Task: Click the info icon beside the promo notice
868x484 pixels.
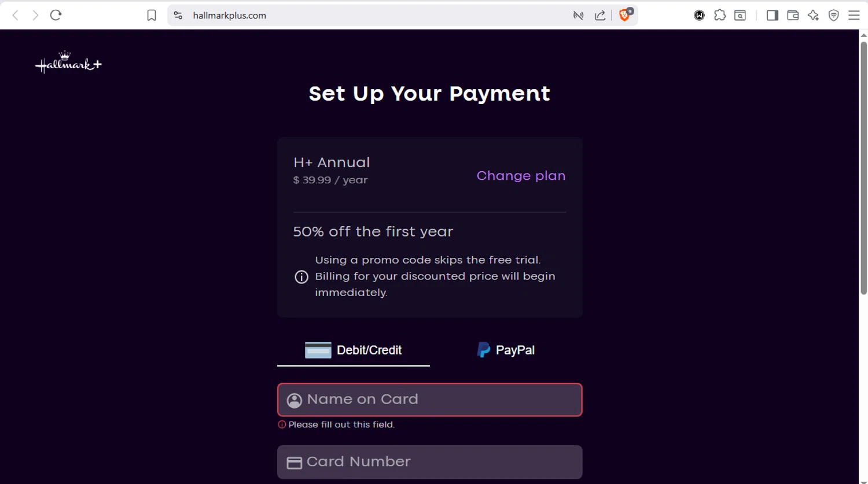Action: pyautogui.click(x=301, y=277)
